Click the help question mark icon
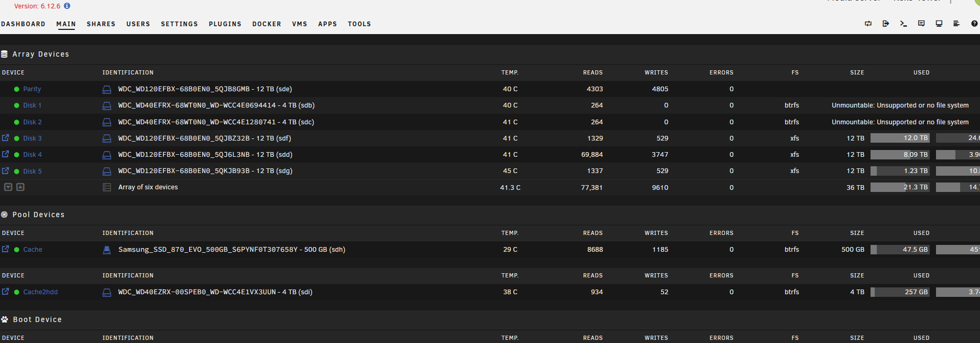The height and width of the screenshot is (343, 980). tap(974, 24)
